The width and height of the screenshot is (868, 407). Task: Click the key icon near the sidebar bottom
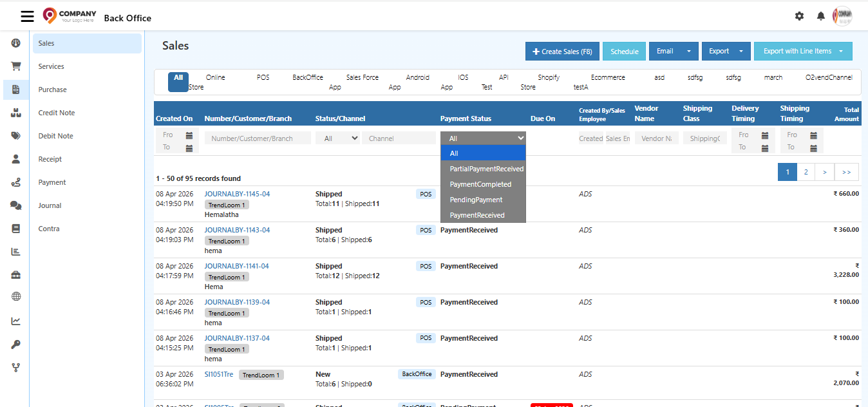(15, 344)
